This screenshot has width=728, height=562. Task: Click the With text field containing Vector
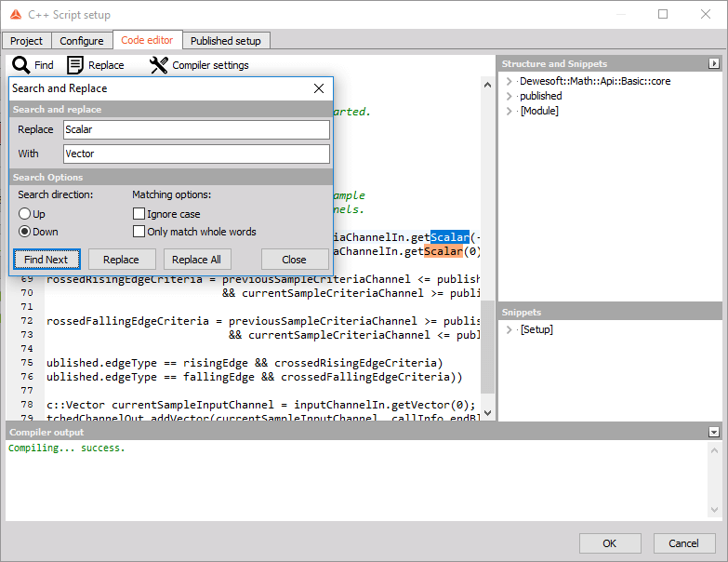(x=196, y=154)
